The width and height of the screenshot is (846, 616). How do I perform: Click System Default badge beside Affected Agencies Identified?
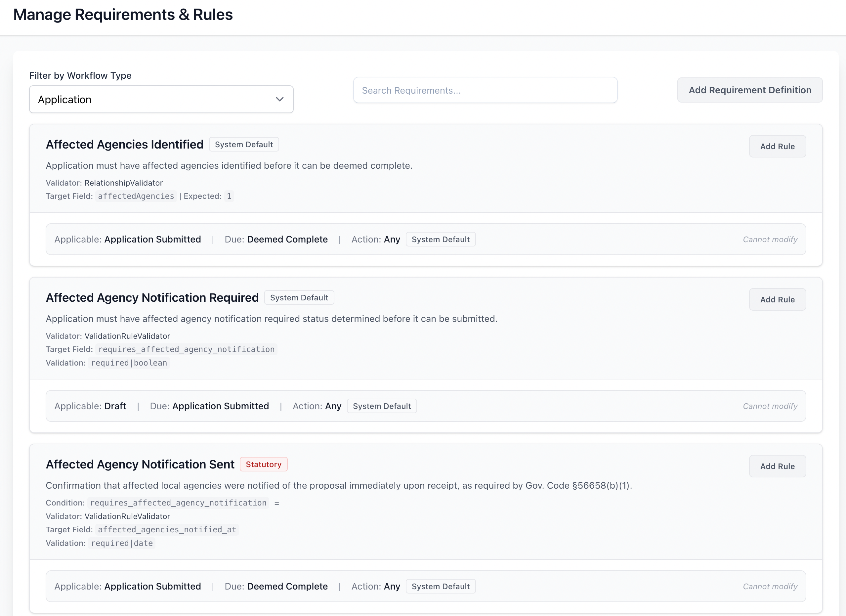point(243,144)
